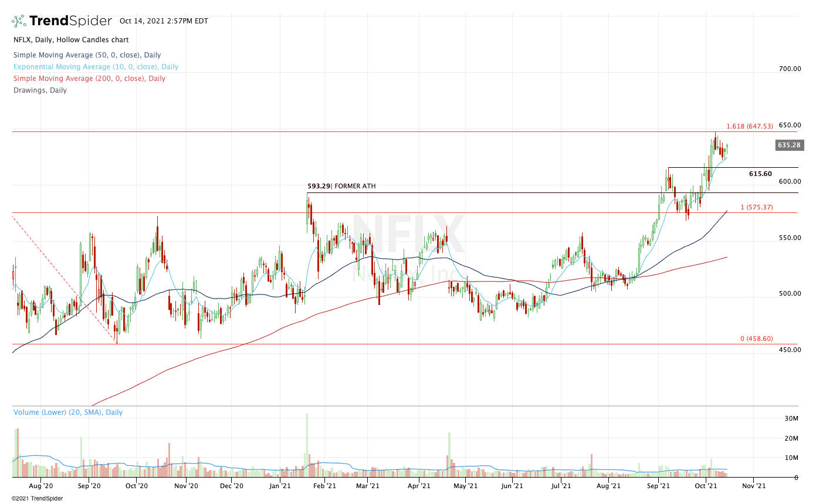This screenshot has width=816, height=504.
Task: Click the "May '21" date axis label
Action: 464,486
